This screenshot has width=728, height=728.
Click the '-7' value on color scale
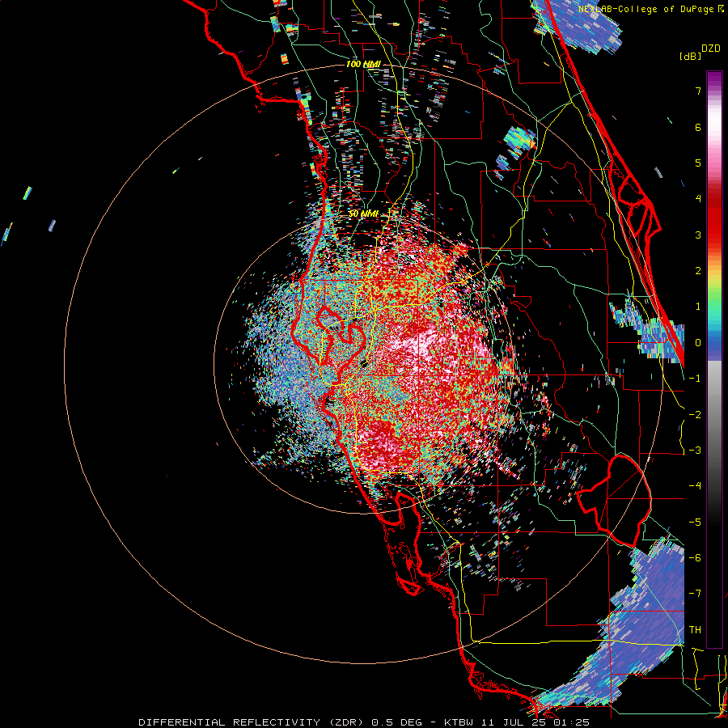tap(695, 594)
